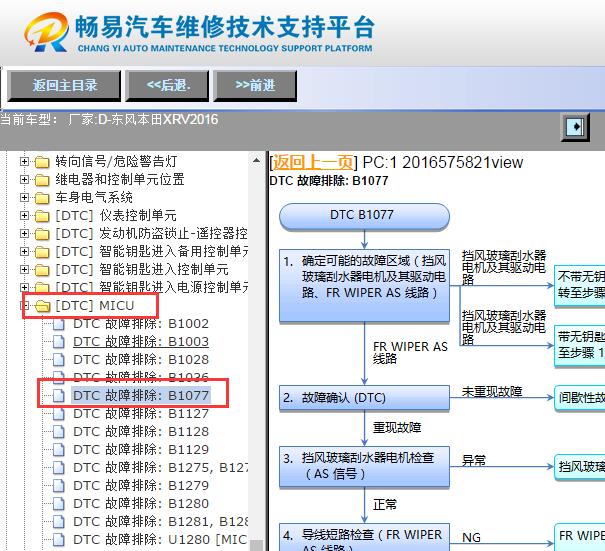The height and width of the screenshot is (551, 605).
Task: Open DTC 故障排除: B1002
Action: pos(141,323)
